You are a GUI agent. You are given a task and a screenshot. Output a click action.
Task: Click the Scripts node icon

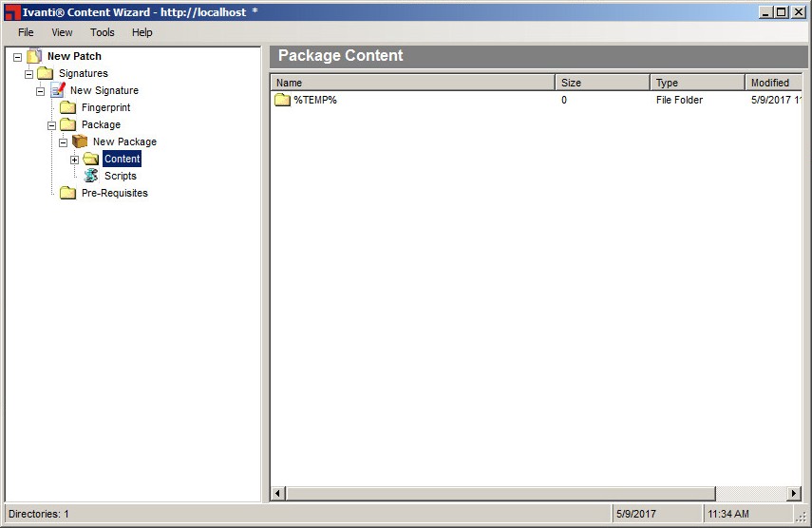(x=91, y=176)
